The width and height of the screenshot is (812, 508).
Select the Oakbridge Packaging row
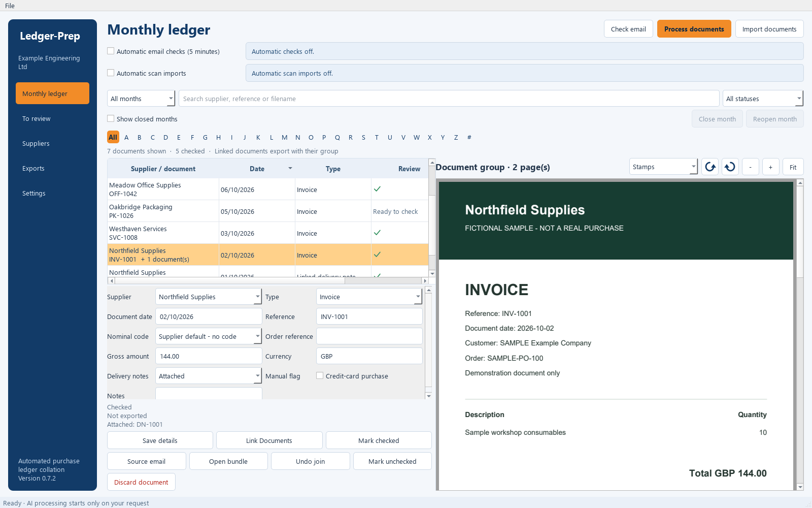point(268,211)
